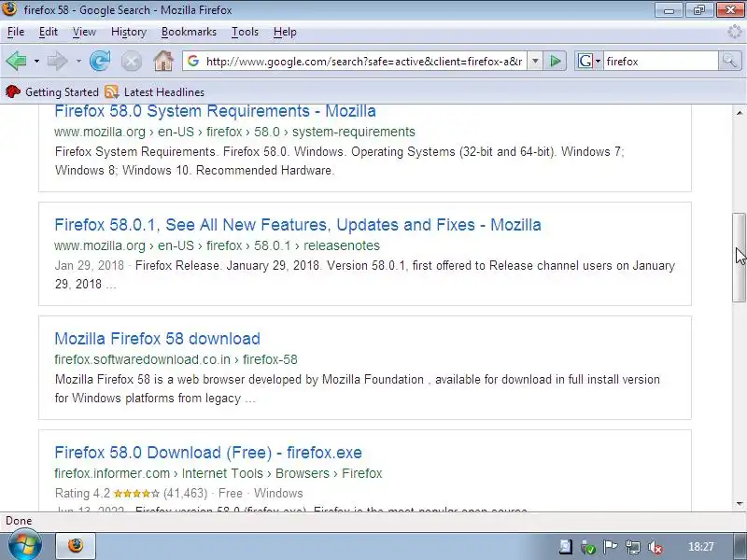This screenshot has width=747, height=560.
Task: Click the network tray icon
Action: point(633,547)
